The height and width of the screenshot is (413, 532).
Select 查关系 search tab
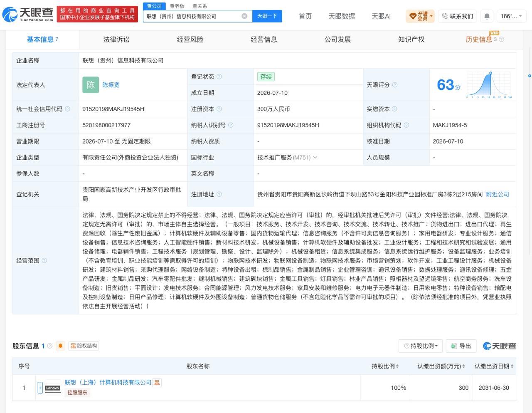(199, 6)
